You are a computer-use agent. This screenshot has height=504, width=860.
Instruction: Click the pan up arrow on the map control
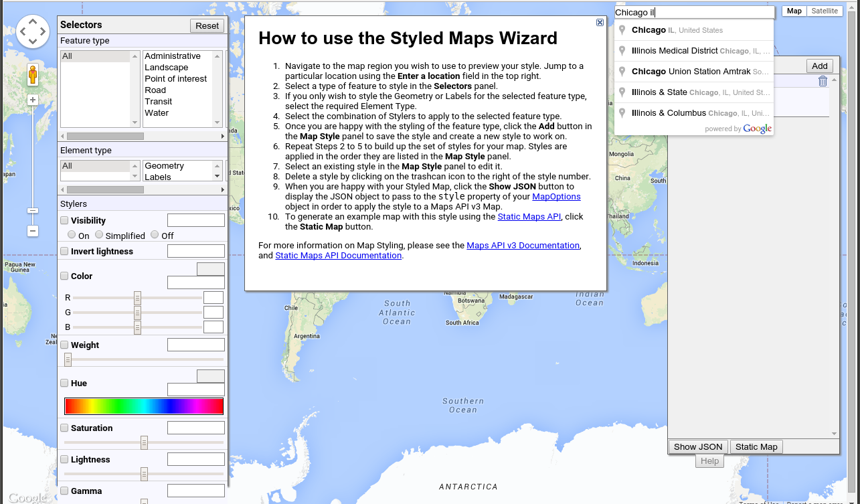pyautogui.click(x=33, y=21)
